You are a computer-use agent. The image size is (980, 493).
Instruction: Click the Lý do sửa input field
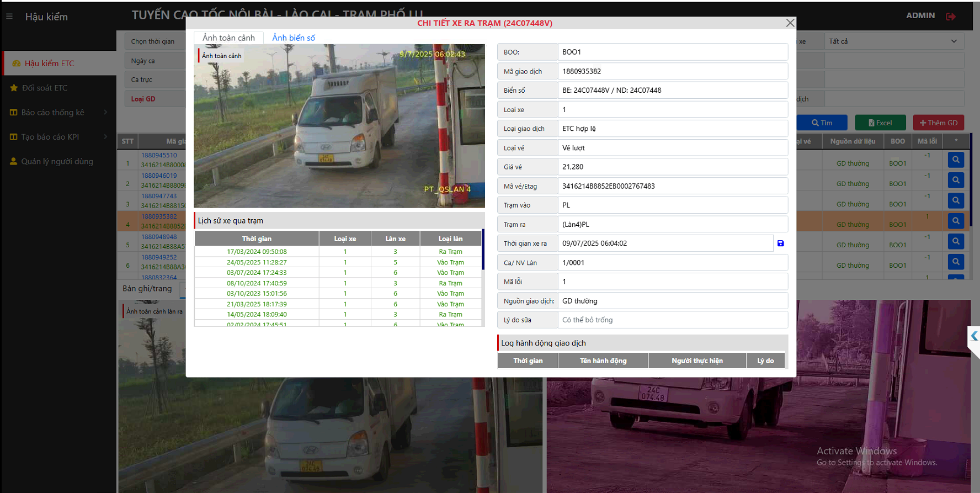click(673, 320)
